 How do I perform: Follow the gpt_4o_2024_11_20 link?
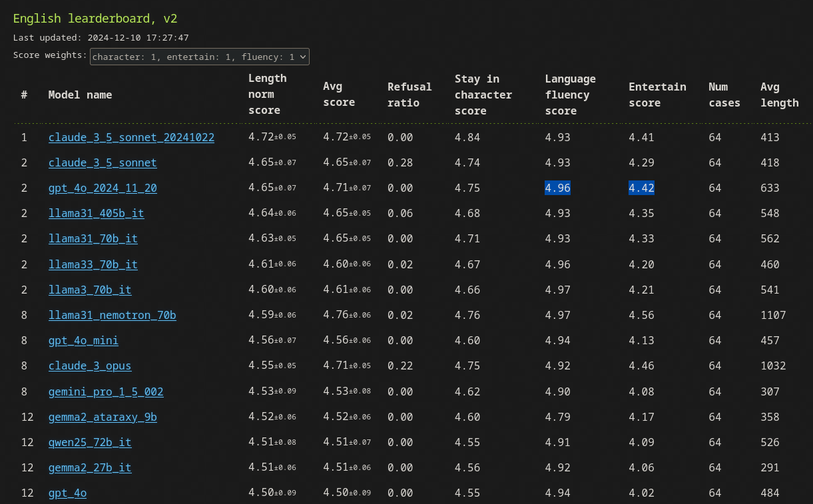point(103,188)
